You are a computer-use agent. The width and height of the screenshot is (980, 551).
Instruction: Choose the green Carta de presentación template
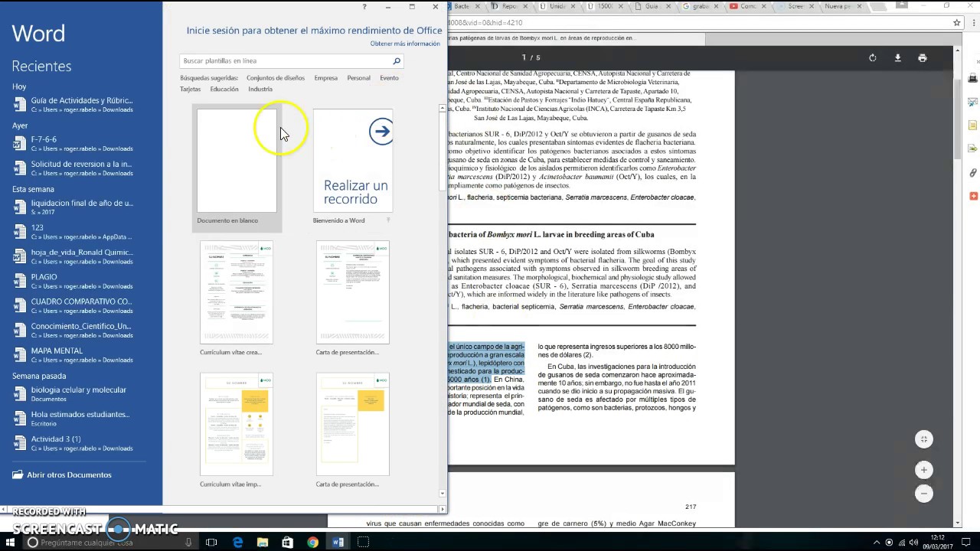coord(353,299)
